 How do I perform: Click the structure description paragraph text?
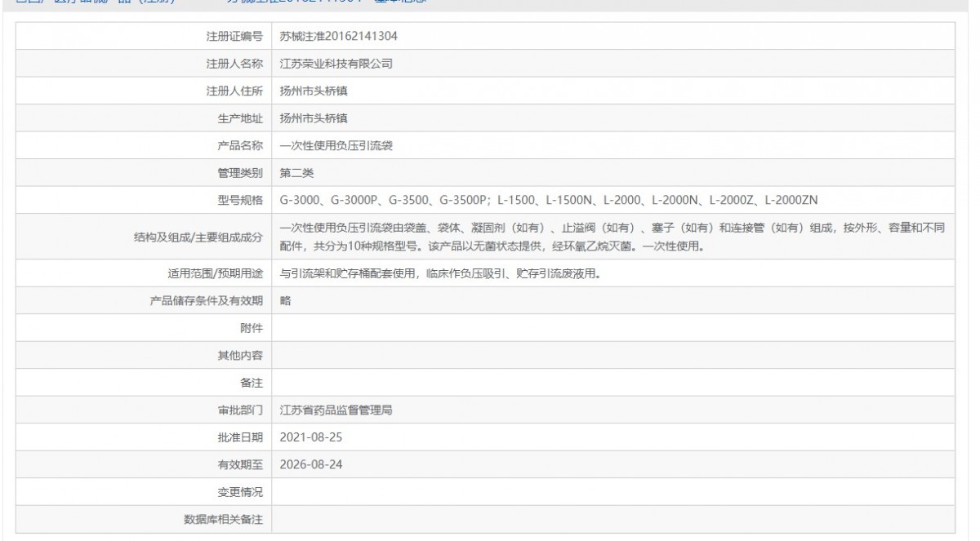click(x=612, y=237)
